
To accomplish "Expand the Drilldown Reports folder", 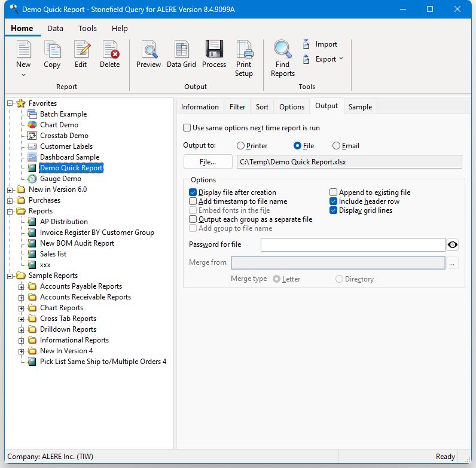I will [22, 330].
